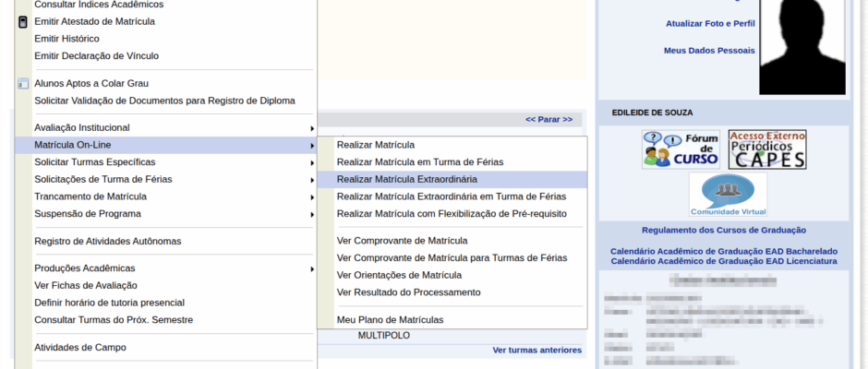
Task: Click the Alunos Aptos a Colar Grau icon
Action: (x=23, y=83)
